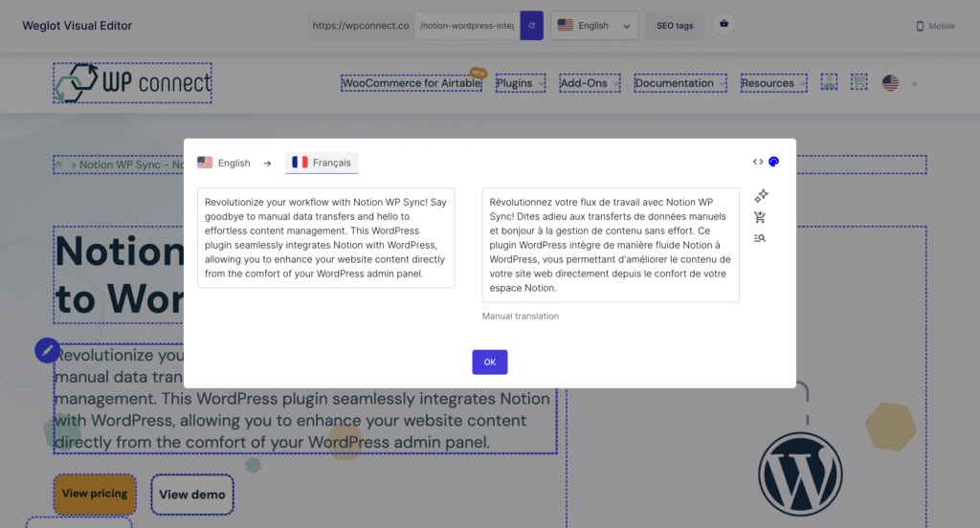Click the View pricing button

[95, 494]
